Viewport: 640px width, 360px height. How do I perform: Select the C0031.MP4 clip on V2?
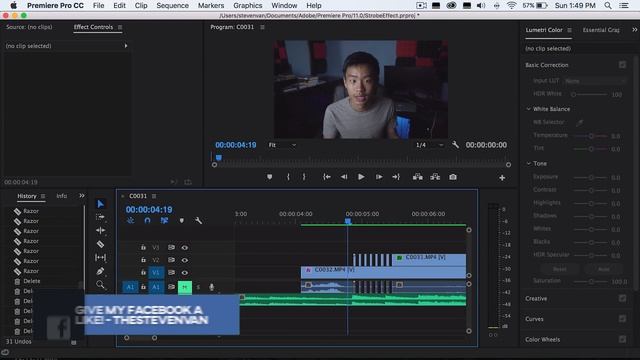coord(429,260)
